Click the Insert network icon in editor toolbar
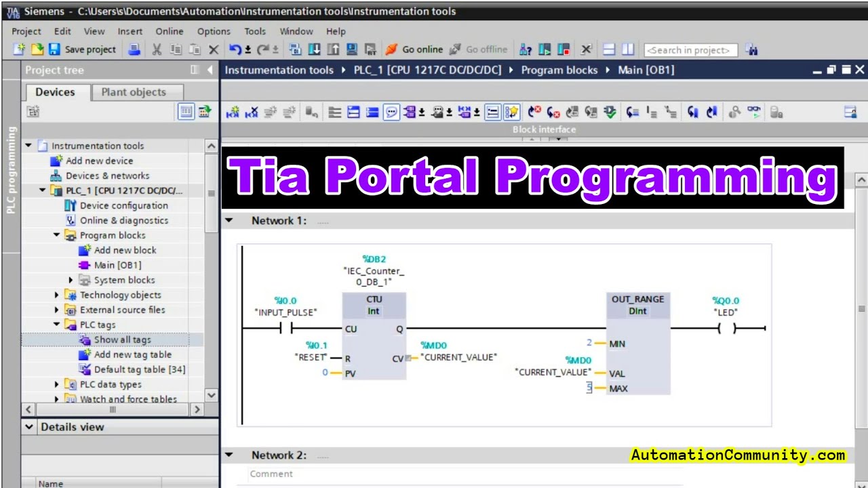Screen dimensions: 868x488 pos(233,113)
